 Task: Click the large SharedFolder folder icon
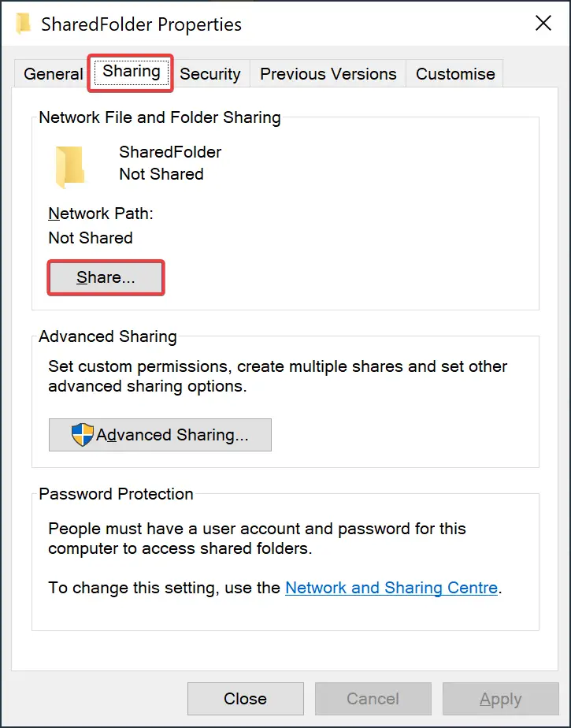[69, 167]
